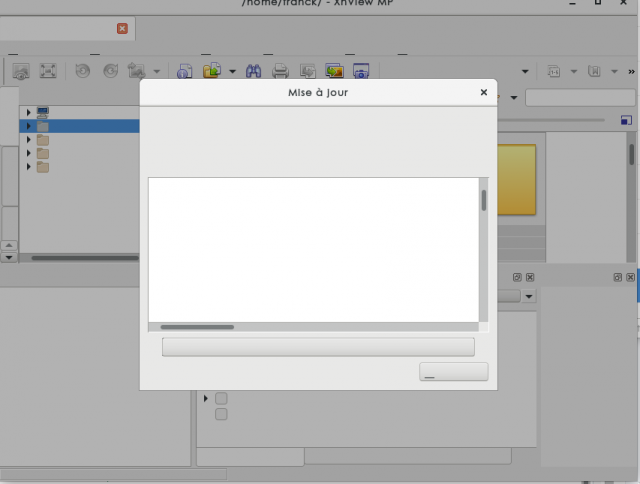
Task: Show hidden toolbar items via double chevron
Action: 631,72
